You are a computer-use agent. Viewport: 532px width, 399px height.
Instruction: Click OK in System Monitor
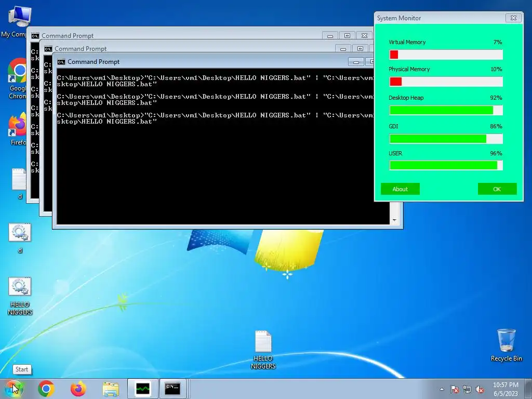(x=497, y=189)
